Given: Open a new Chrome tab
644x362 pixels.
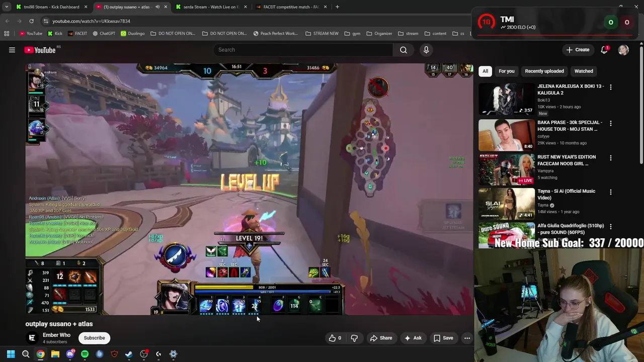Looking at the screenshot, I should [337, 7].
